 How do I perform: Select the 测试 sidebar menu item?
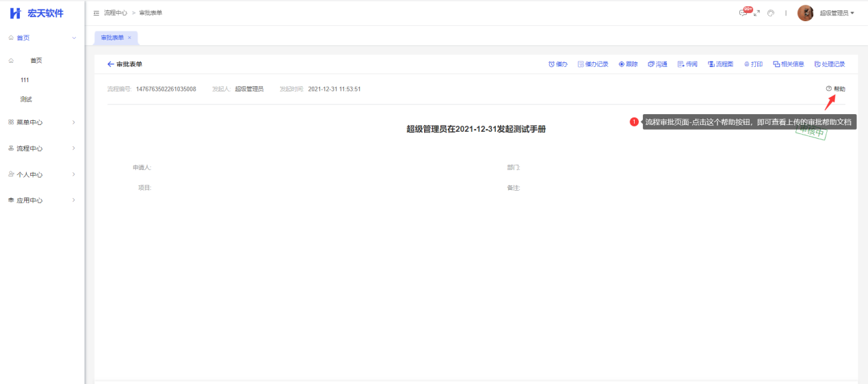point(26,99)
